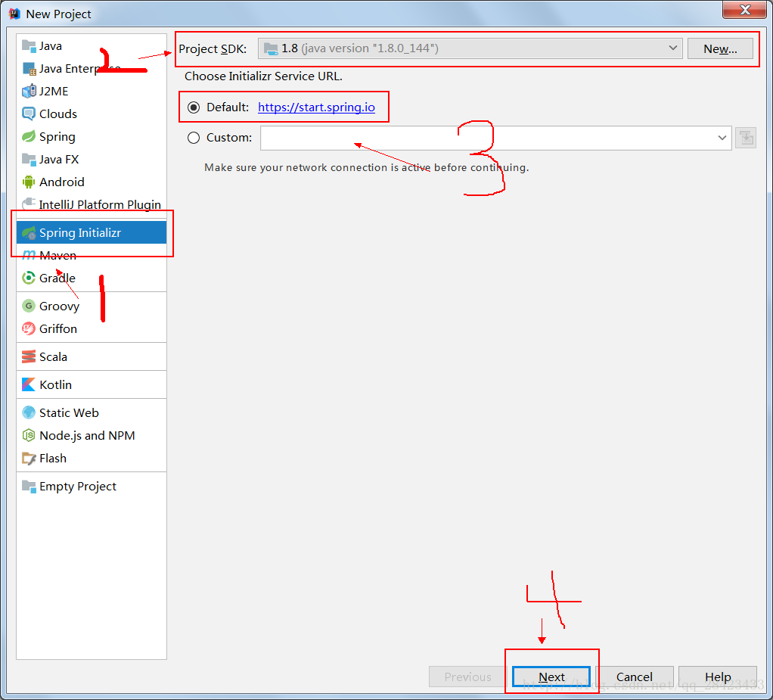
Task: Select Spring project type label
Action: [x=57, y=137]
